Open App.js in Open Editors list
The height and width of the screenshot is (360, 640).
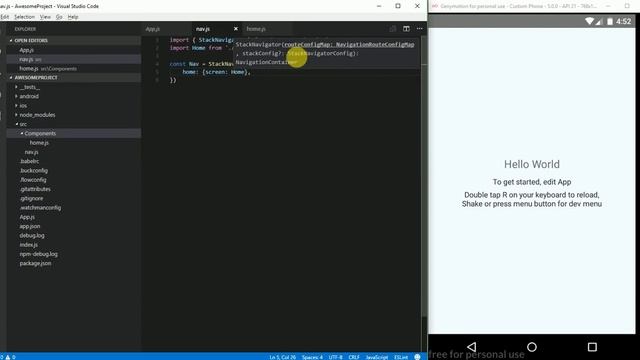[x=27, y=50]
